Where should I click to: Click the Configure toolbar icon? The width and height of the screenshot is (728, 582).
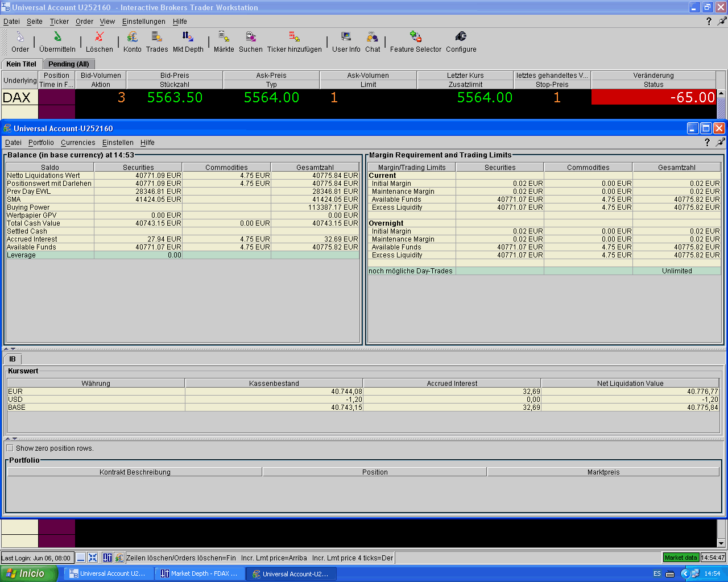461,37
